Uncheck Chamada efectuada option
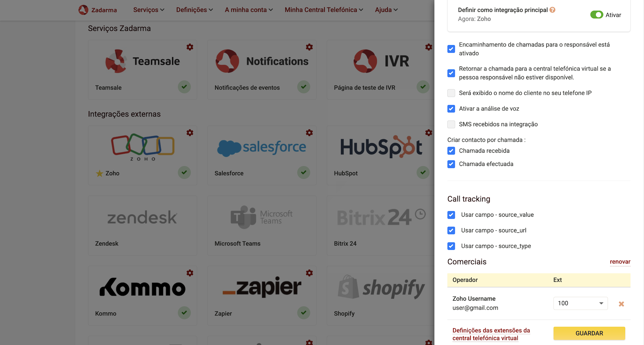This screenshot has width=644, height=345. [x=451, y=164]
